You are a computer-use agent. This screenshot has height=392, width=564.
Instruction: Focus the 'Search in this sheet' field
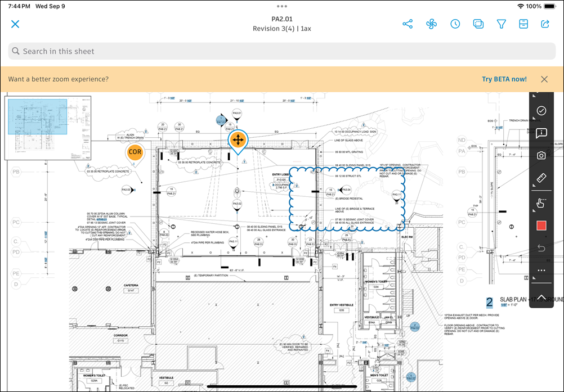282,51
